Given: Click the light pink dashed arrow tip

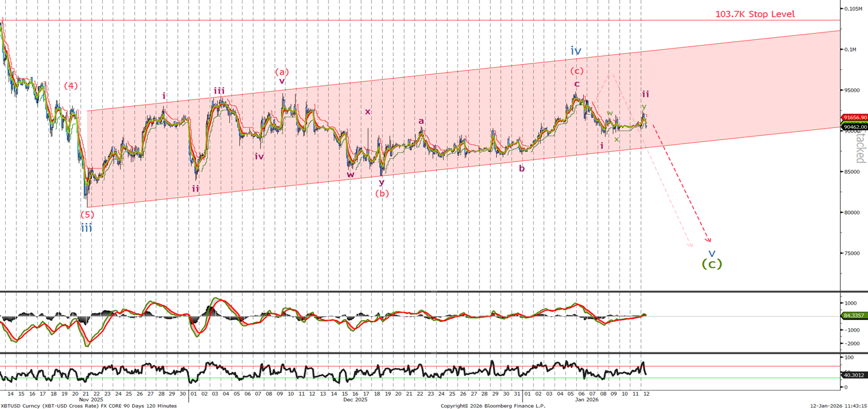Looking at the screenshot, I should coord(691,246).
